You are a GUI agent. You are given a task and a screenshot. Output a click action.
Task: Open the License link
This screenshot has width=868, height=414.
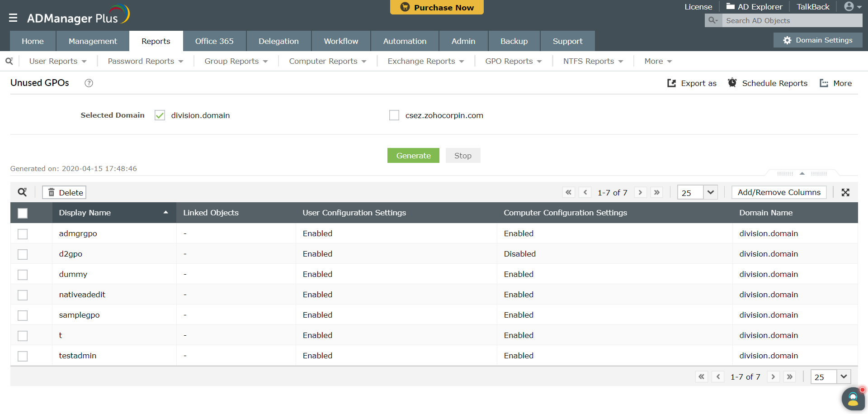point(698,7)
